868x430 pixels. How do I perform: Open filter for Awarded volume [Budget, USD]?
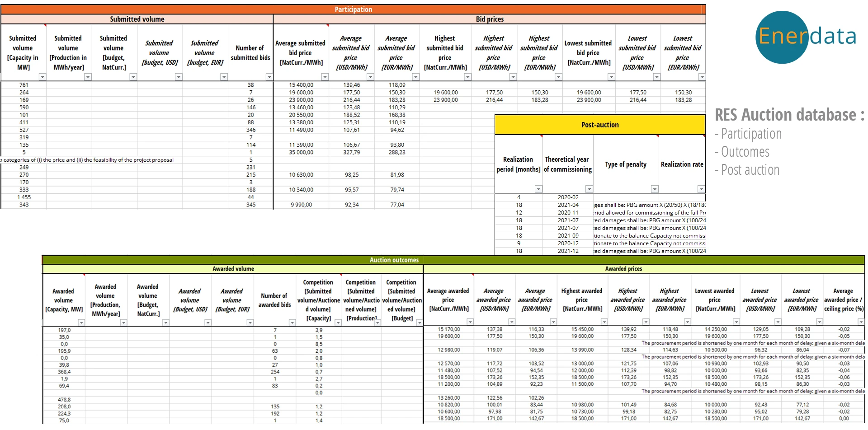point(208,322)
